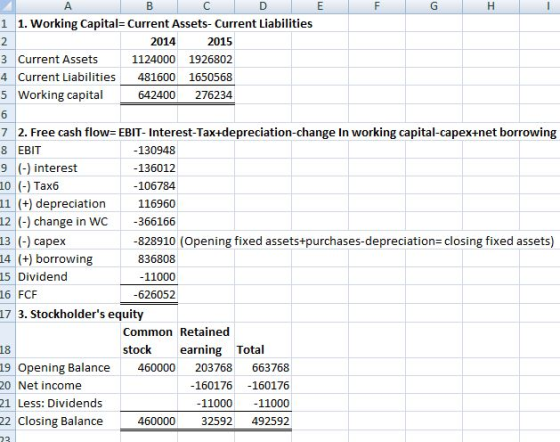Select Opening Balance common stock 460000
The width and height of the screenshot is (560, 442).
[149, 367]
